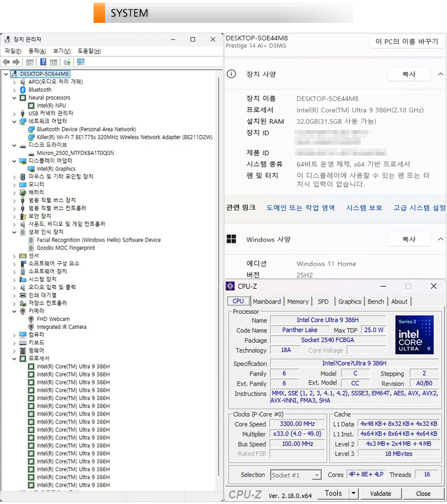Click the Validate button in CPU-Z

(380, 494)
